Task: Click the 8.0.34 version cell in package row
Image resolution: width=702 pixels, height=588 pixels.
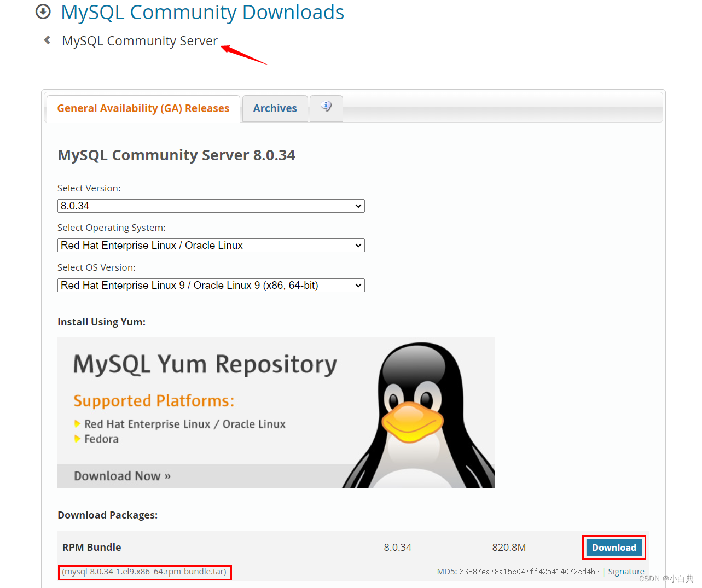Action: coord(398,548)
